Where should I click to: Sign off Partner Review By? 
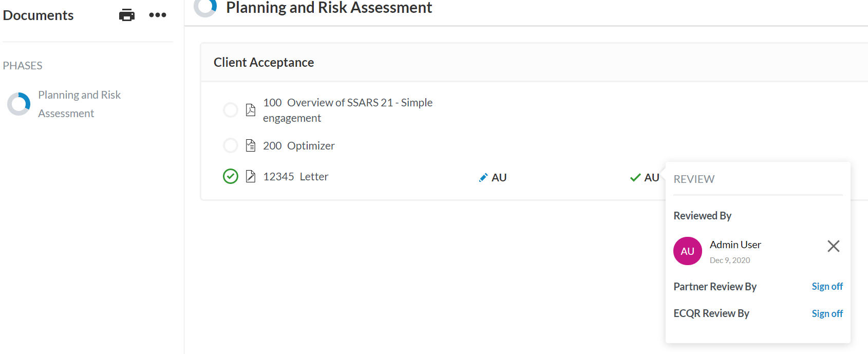pyautogui.click(x=827, y=287)
